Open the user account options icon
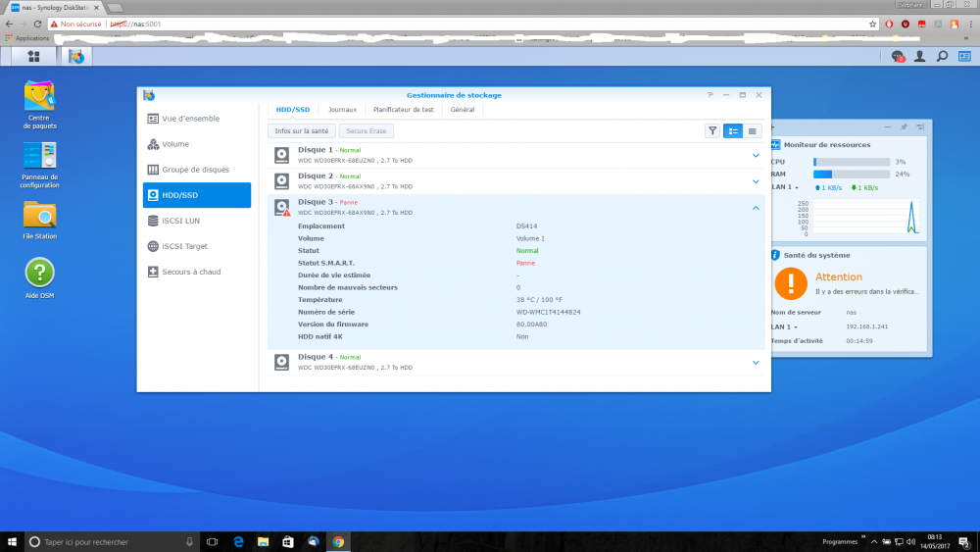The height and width of the screenshot is (552, 980). pos(920,56)
